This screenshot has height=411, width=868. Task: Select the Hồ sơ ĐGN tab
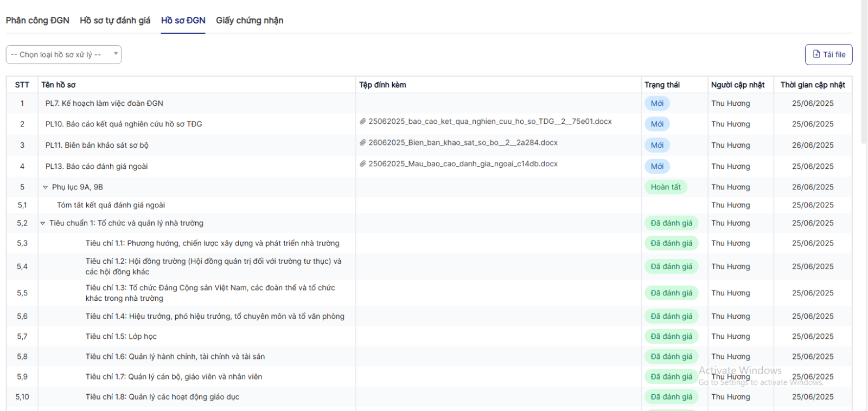pyautogui.click(x=183, y=21)
